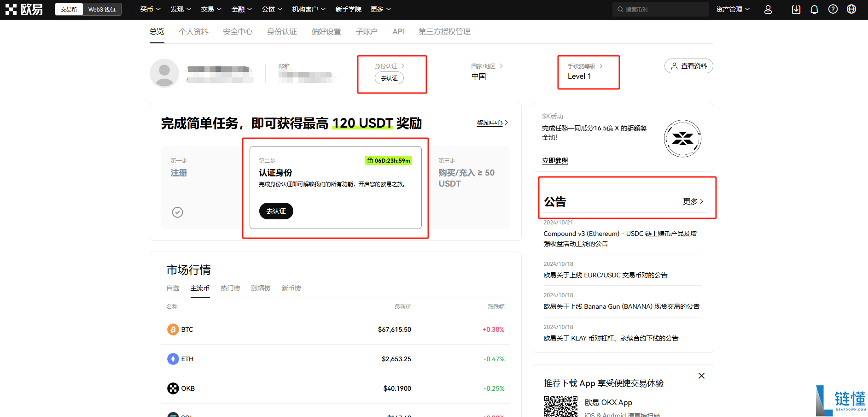This screenshot has width=868, height=417.
Task: Click the 最新价 column header
Action: pyautogui.click(x=402, y=306)
